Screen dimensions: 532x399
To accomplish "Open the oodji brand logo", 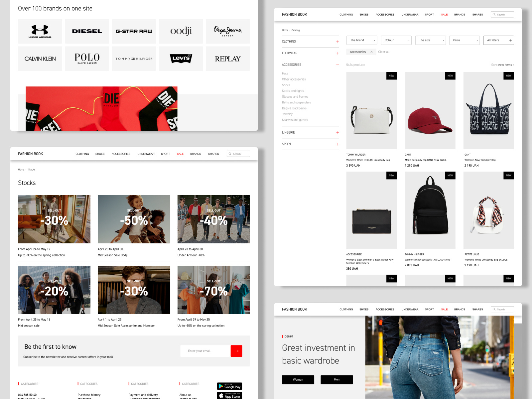I will click(181, 31).
